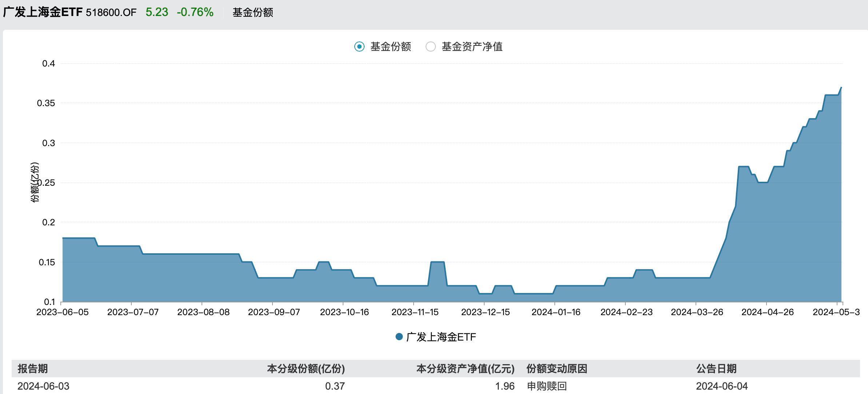
Task: Click the x-axis date label 2024-04-26
Action: (768, 312)
